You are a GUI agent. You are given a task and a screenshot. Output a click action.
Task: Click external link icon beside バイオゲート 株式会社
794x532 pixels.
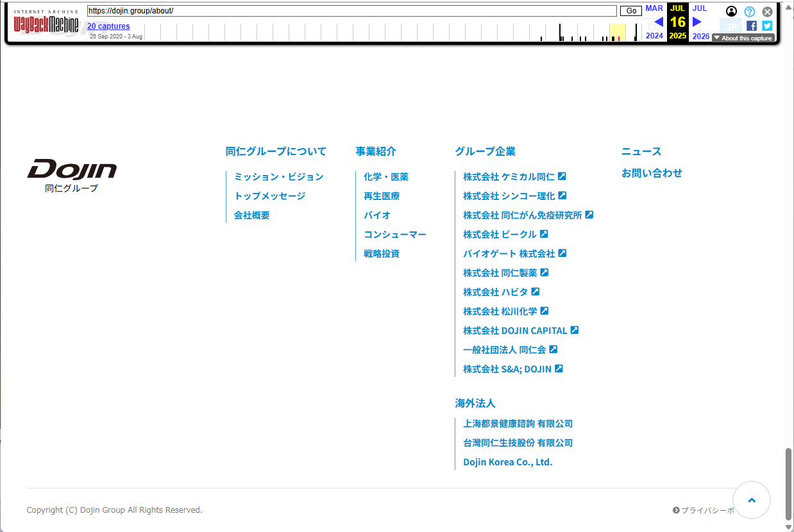562,253
